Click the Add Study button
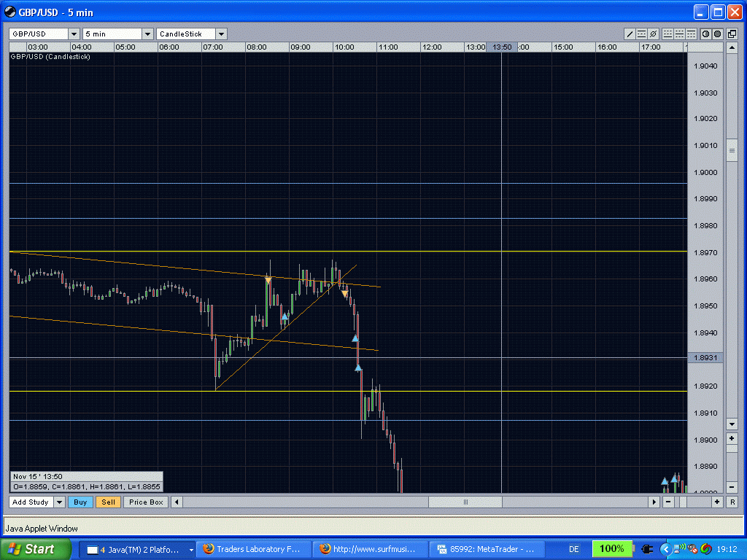The width and height of the screenshot is (747, 560). 31,502
